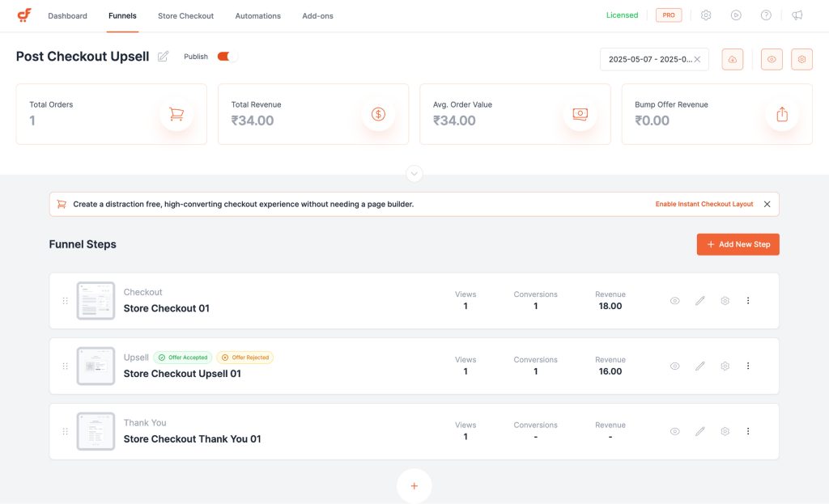Open more options menu for Store Checkout 01

click(x=748, y=301)
